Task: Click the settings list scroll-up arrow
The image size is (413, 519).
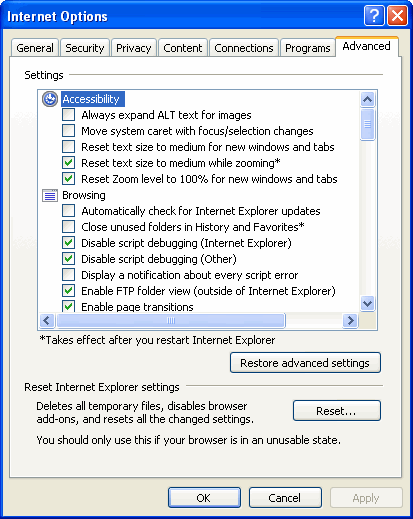Action: (367, 99)
